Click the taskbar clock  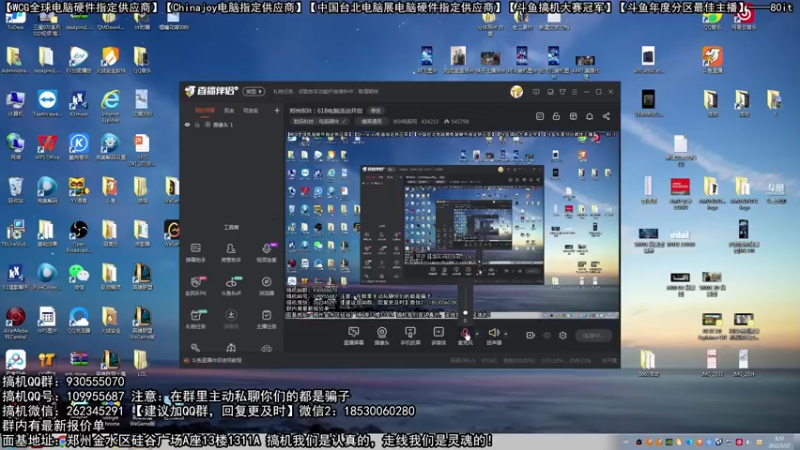point(780,442)
